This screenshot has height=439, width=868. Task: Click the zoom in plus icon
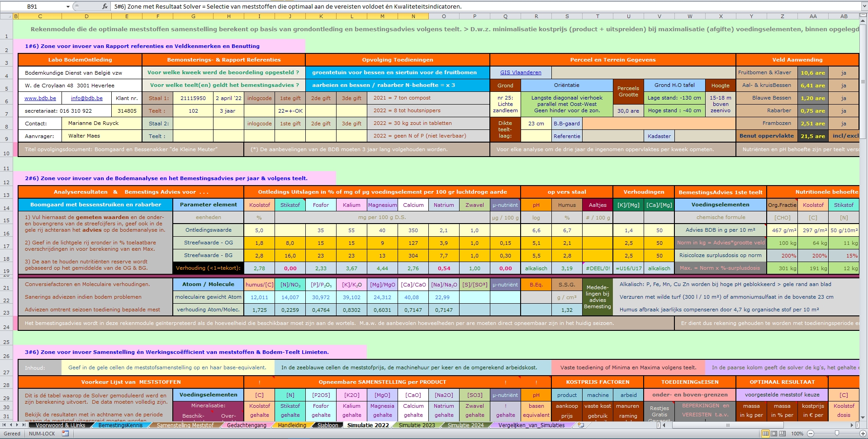pyautogui.click(x=863, y=434)
